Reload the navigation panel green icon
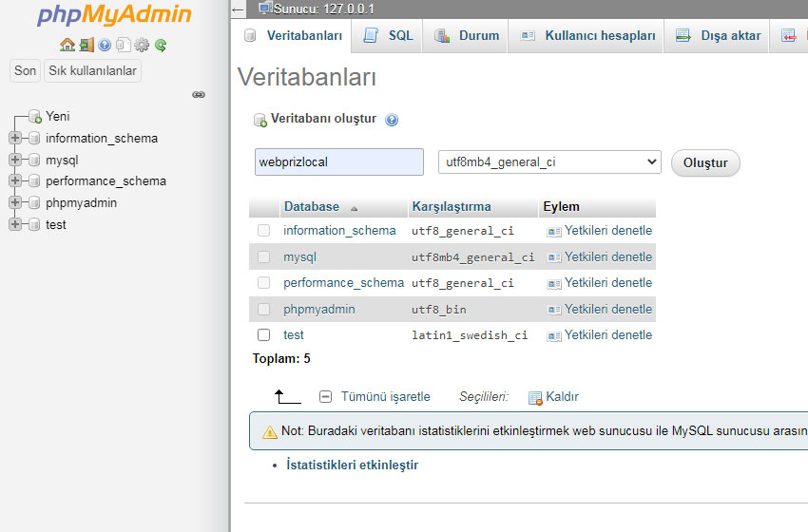808x532 pixels. click(161, 46)
